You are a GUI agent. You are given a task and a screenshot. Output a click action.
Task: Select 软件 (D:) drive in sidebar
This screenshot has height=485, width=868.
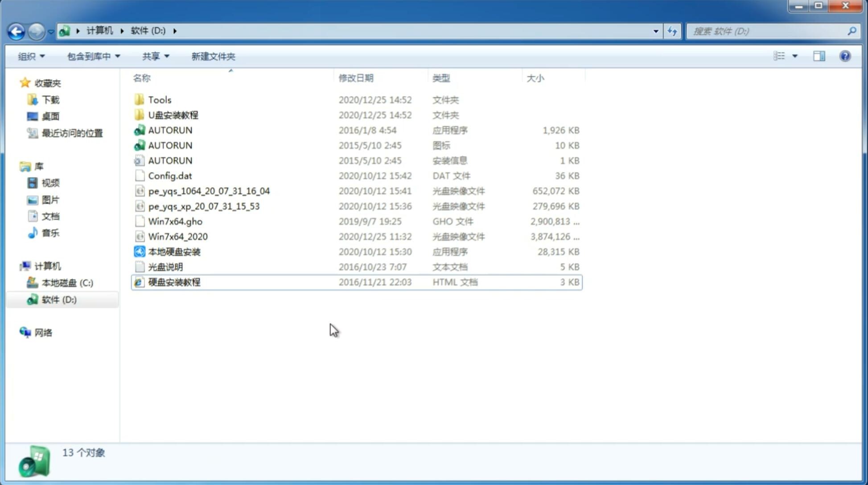59,299
